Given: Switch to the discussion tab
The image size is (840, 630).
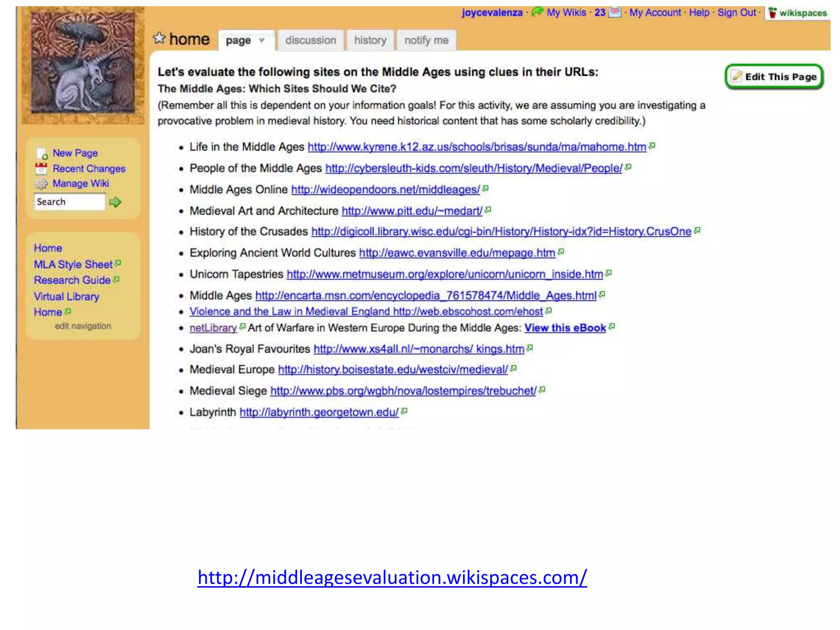Looking at the screenshot, I should click(x=310, y=40).
